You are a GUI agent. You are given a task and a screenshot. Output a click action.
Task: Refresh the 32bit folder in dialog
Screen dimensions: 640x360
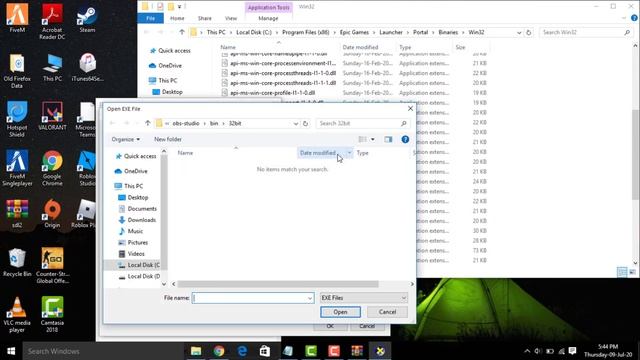(305, 123)
